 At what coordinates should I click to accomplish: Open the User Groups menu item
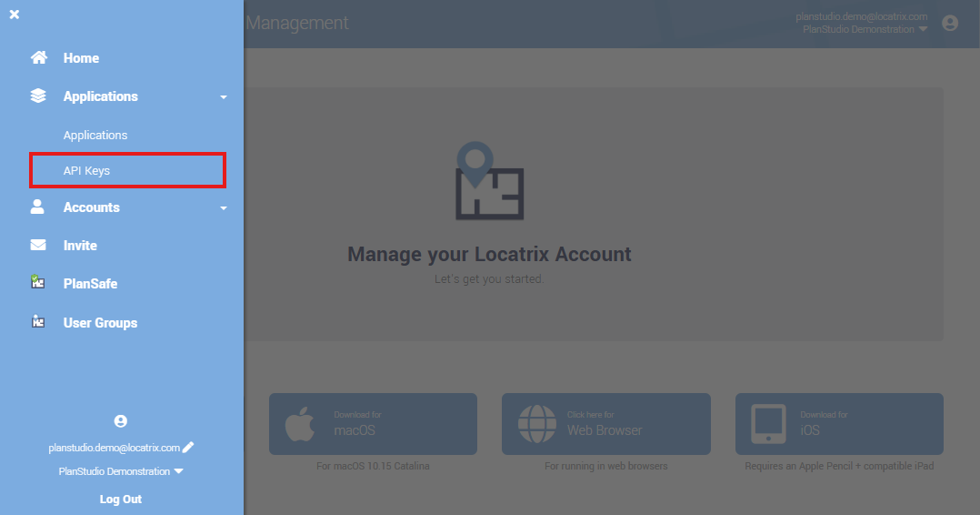[x=100, y=323]
